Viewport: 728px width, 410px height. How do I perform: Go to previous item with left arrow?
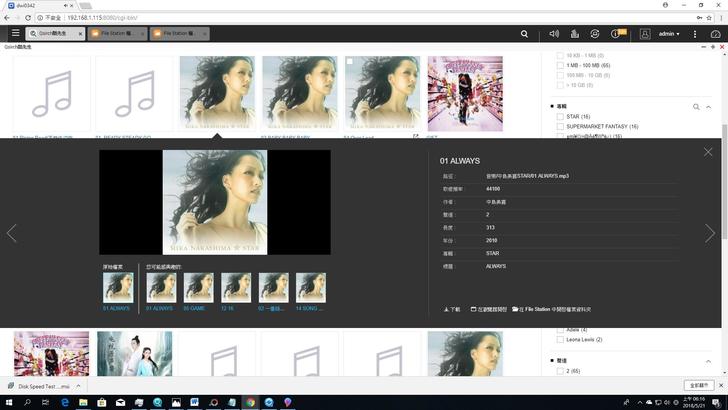12,233
